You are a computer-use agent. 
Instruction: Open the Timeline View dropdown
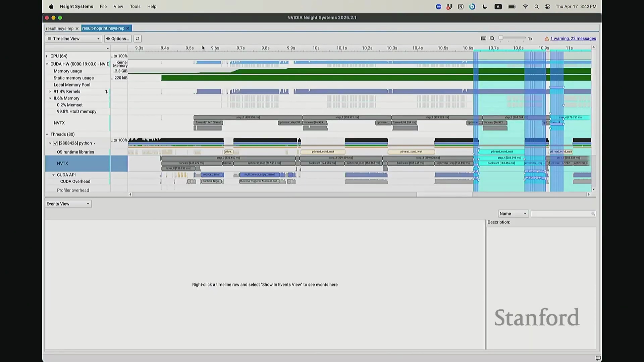click(73, 39)
